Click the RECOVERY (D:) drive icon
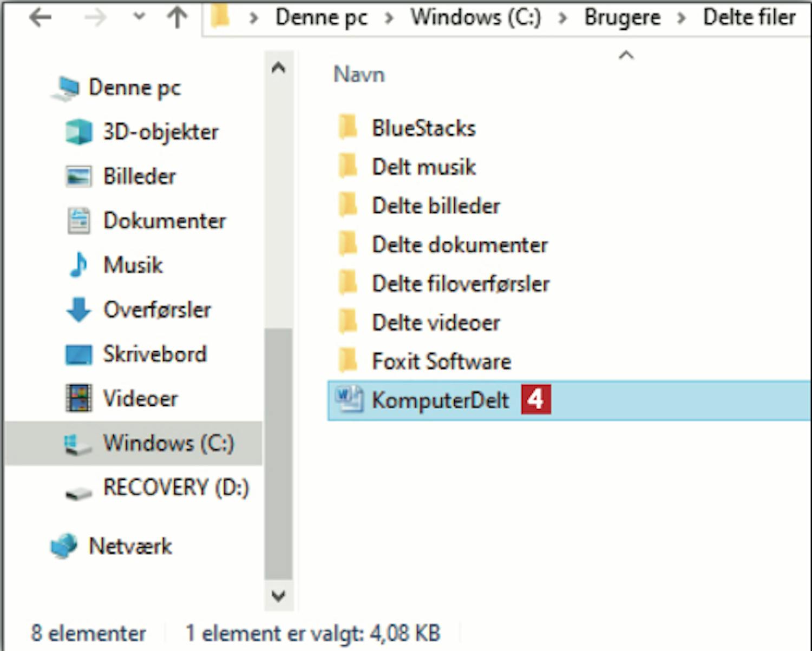This screenshot has height=651, width=812. [78, 493]
